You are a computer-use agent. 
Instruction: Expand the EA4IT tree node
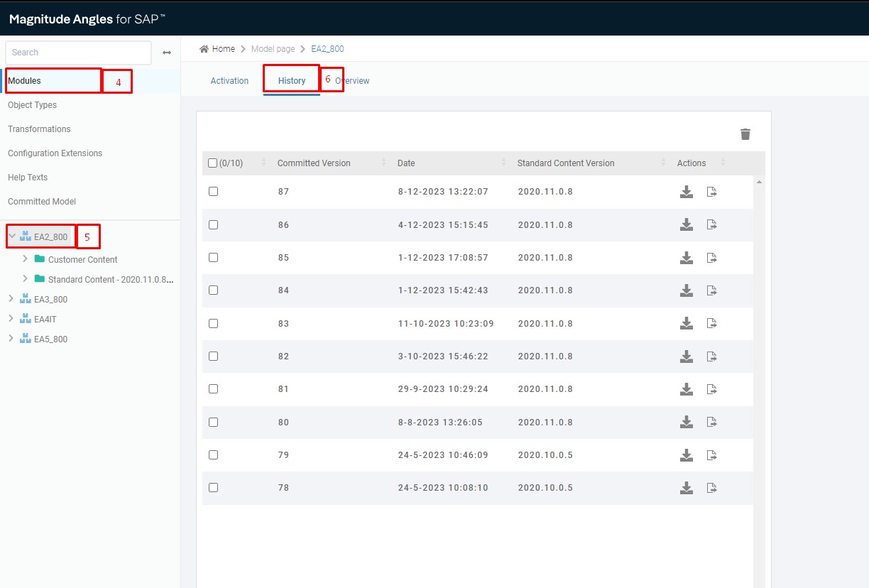click(11, 319)
